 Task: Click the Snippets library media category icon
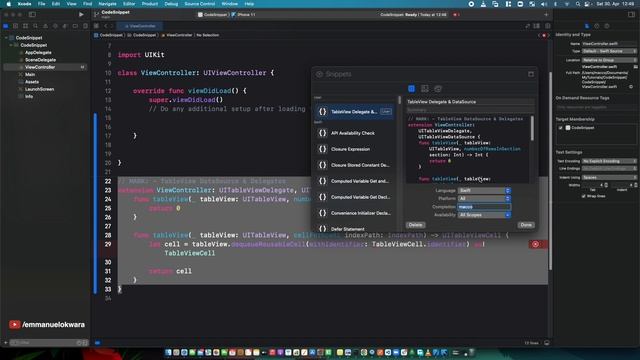424,89
